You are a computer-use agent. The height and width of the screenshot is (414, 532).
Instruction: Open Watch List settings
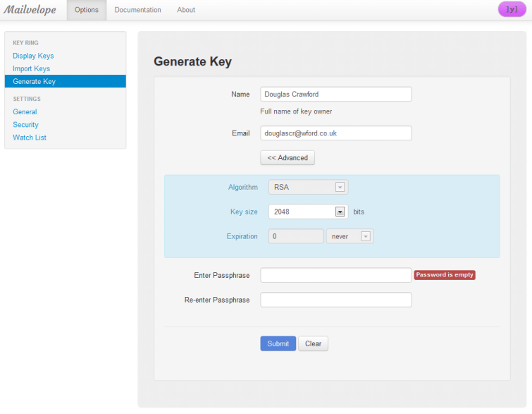coord(30,138)
